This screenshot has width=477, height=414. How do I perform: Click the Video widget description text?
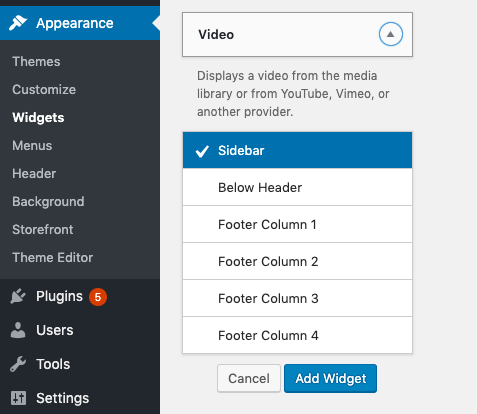(x=293, y=94)
